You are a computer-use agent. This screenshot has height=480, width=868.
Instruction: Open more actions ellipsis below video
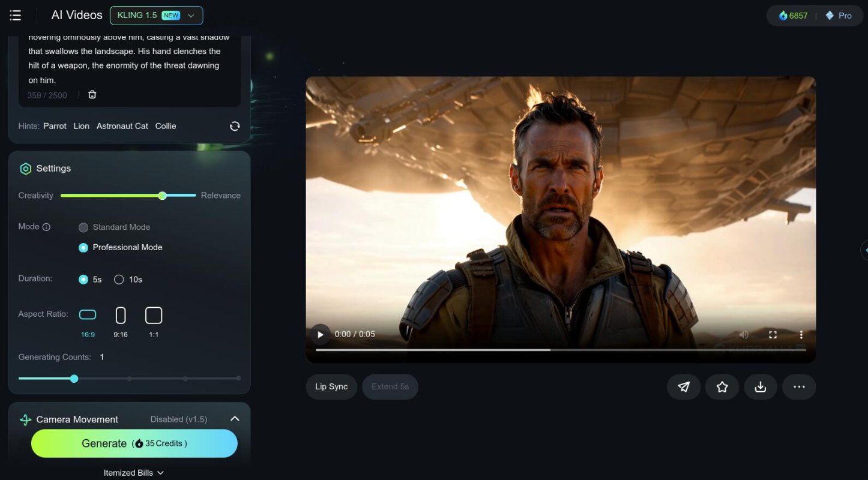pos(799,387)
